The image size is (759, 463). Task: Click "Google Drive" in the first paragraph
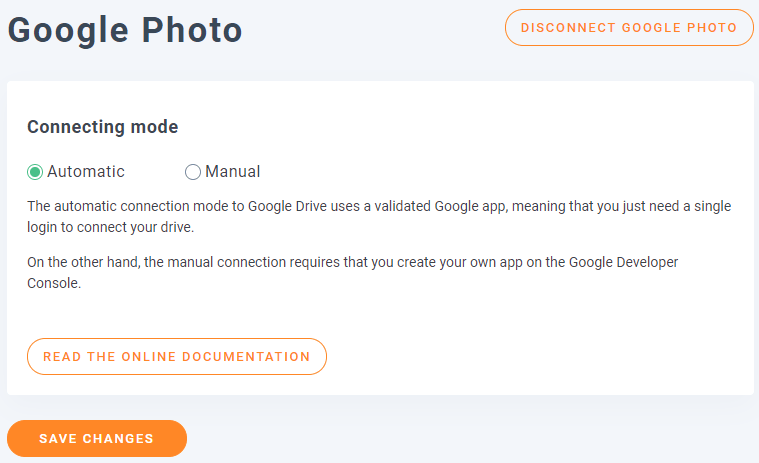(270, 207)
